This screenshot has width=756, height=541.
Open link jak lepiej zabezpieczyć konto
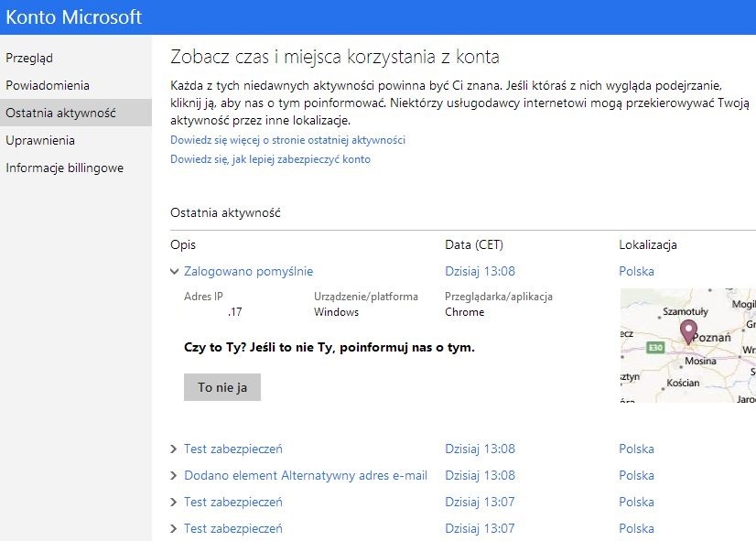pyautogui.click(x=271, y=159)
